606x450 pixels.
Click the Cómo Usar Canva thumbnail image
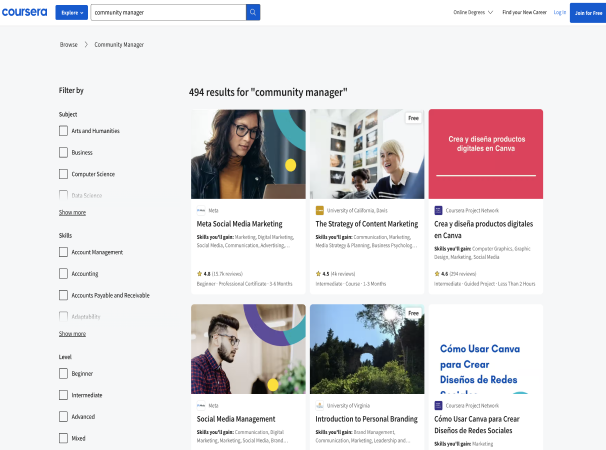pos(486,349)
